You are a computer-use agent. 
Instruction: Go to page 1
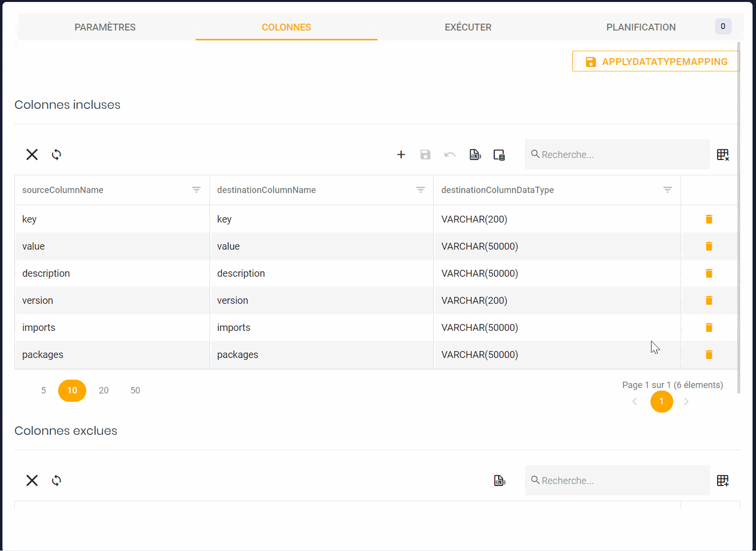pos(661,401)
